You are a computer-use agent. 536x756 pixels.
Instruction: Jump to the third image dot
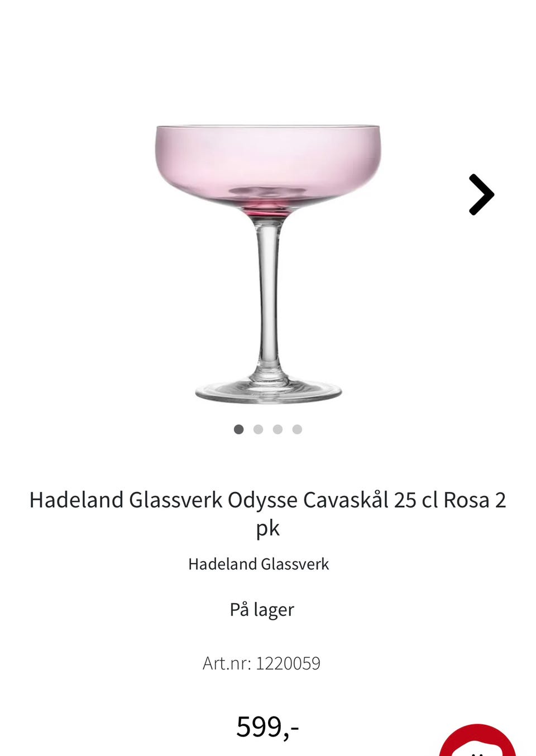(x=277, y=429)
